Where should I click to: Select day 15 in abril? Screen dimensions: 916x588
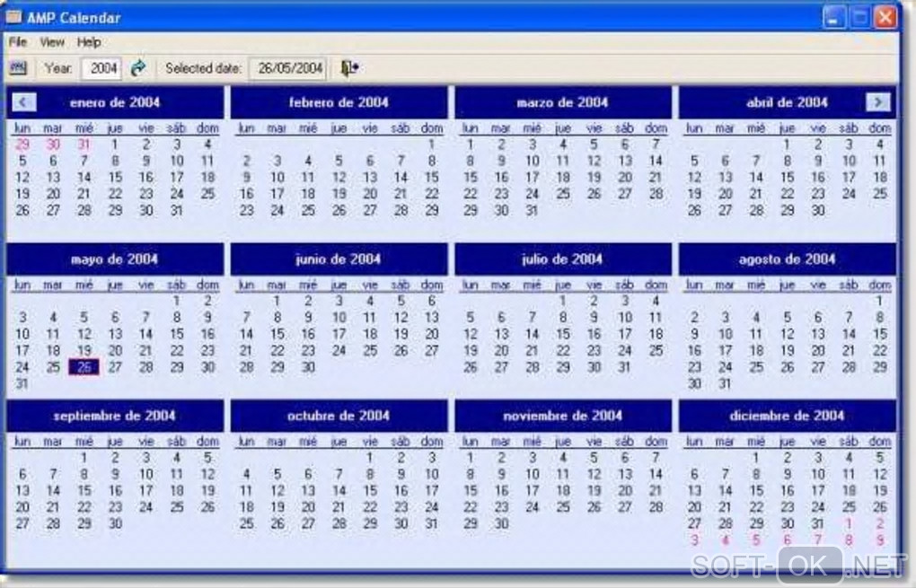point(787,177)
